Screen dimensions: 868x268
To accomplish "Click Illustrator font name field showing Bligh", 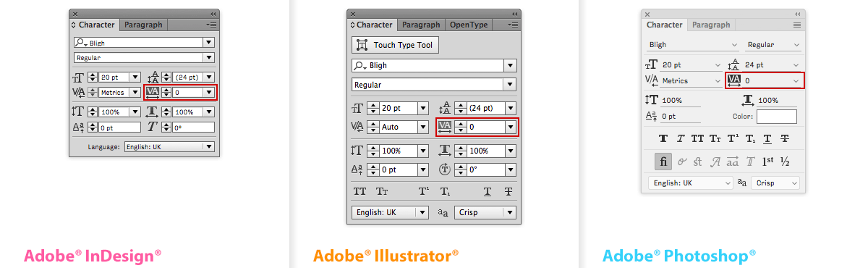I will [x=434, y=65].
